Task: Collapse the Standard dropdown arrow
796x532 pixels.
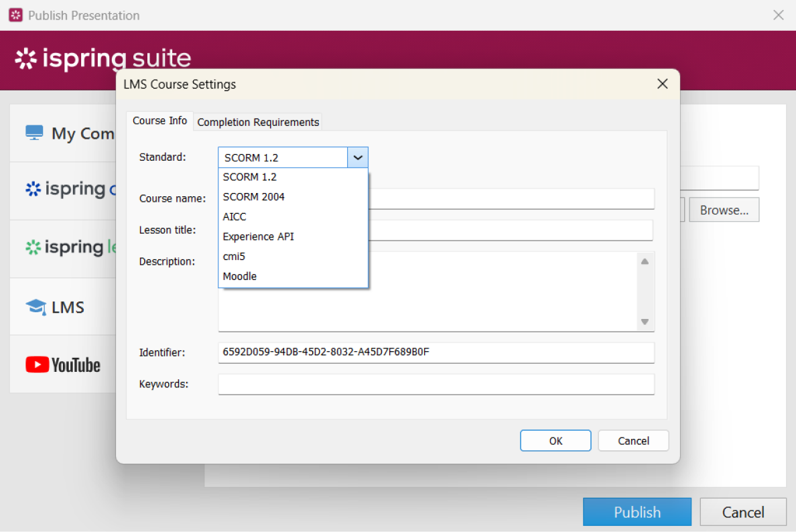Action: coord(358,157)
